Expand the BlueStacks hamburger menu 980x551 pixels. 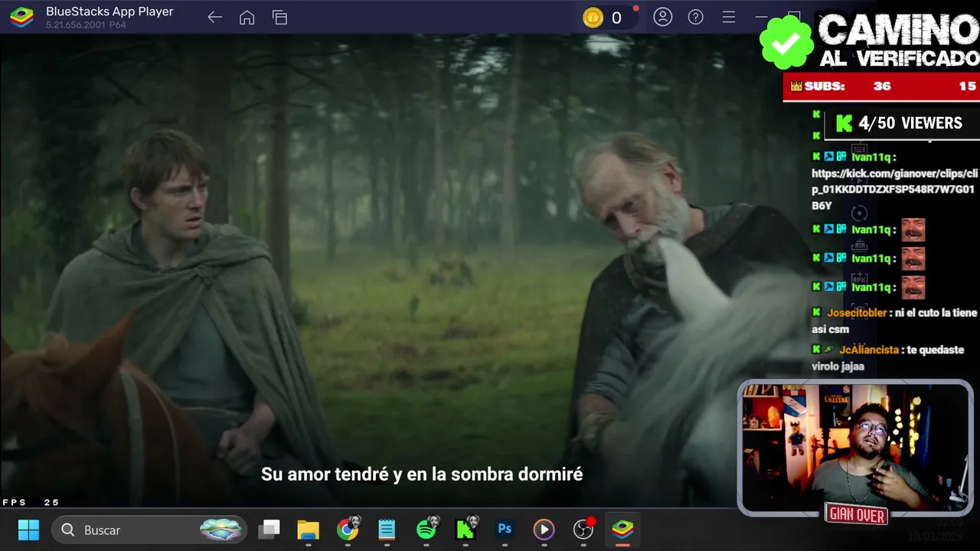[729, 17]
